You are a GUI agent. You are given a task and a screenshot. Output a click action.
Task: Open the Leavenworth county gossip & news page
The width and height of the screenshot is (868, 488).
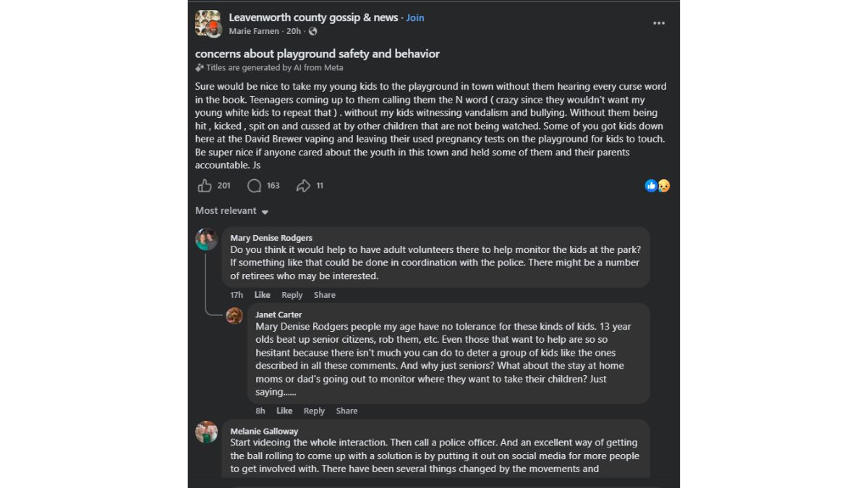point(313,17)
